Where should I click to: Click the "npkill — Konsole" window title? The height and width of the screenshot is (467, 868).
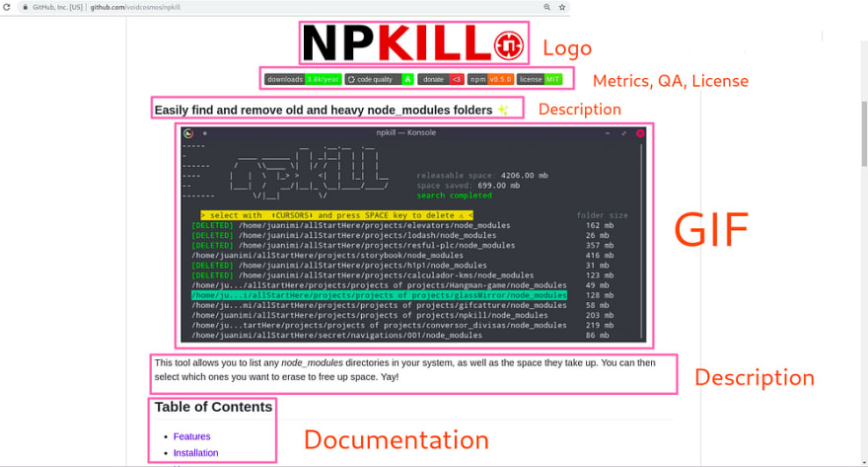coord(405,132)
